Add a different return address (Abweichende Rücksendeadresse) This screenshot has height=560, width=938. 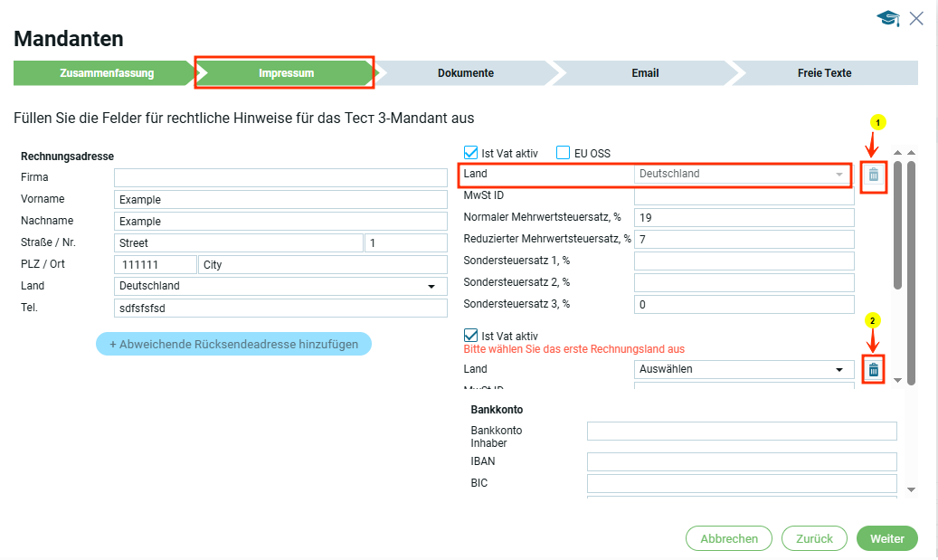click(x=233, y=344)
